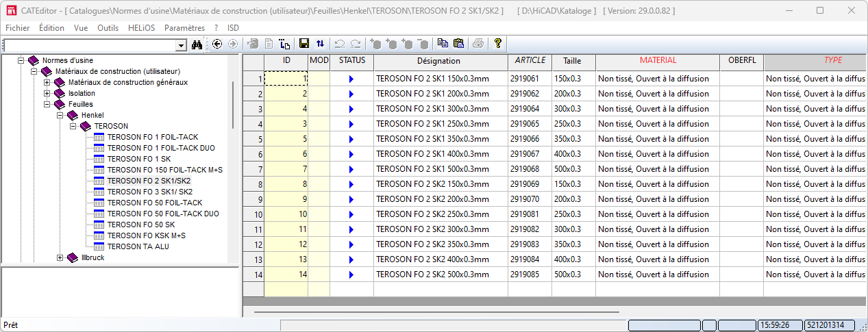The height and width of the screenshot is (332, 868).
Task: Click the sort up/down arrows icon
Action: [x=320, y=44]
